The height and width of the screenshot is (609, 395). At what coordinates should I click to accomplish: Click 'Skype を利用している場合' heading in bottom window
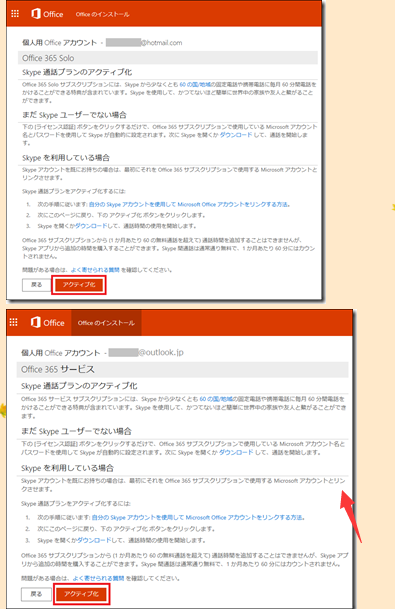(x=67, y=468)
